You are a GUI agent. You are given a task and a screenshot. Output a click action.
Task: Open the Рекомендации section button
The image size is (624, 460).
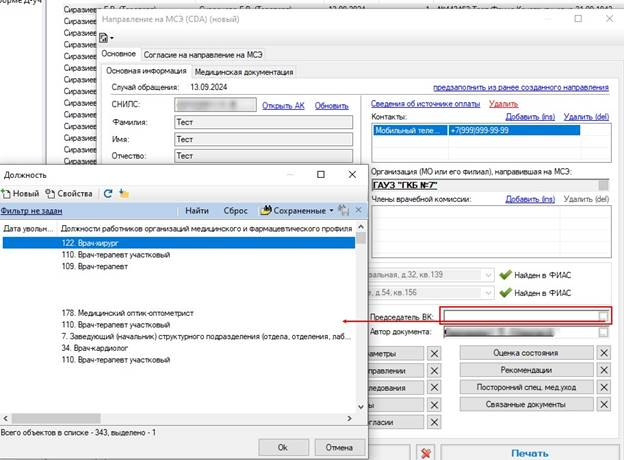(526, 370)
